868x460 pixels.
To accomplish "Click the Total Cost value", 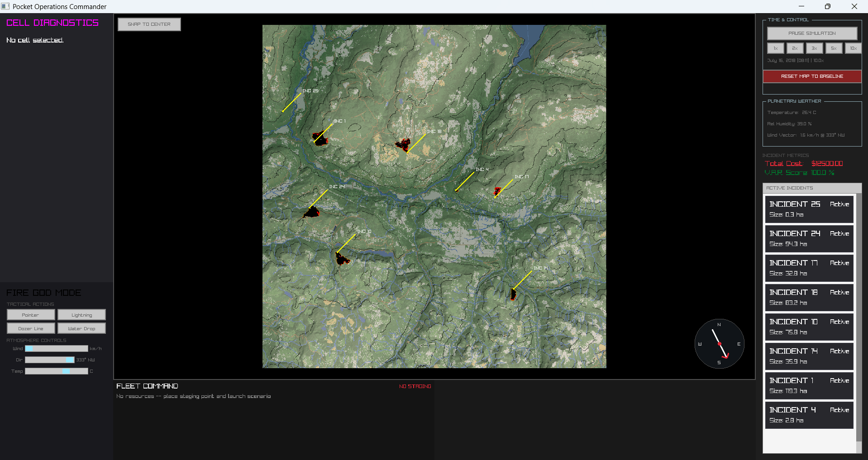I will coord(827,164).
